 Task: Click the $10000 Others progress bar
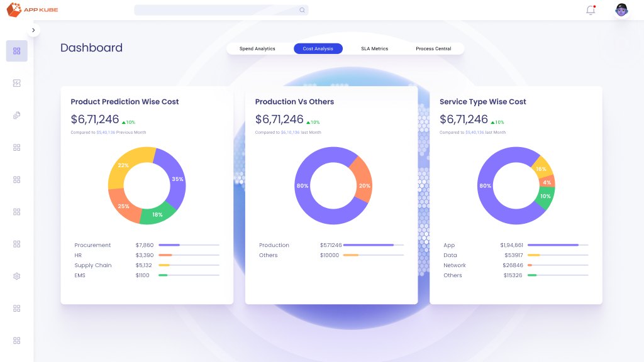pyautogui.click(x=374, y=255)
